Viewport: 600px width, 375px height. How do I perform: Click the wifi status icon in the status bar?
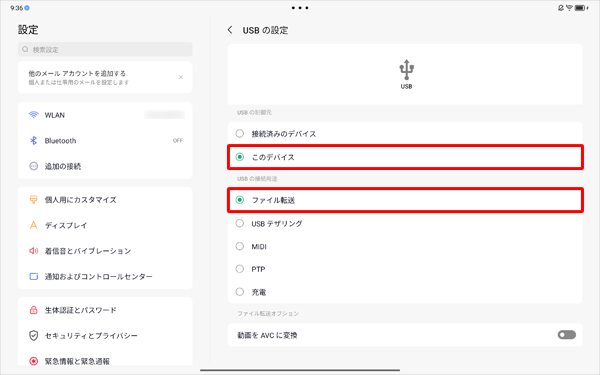click(x=569, y=8)
